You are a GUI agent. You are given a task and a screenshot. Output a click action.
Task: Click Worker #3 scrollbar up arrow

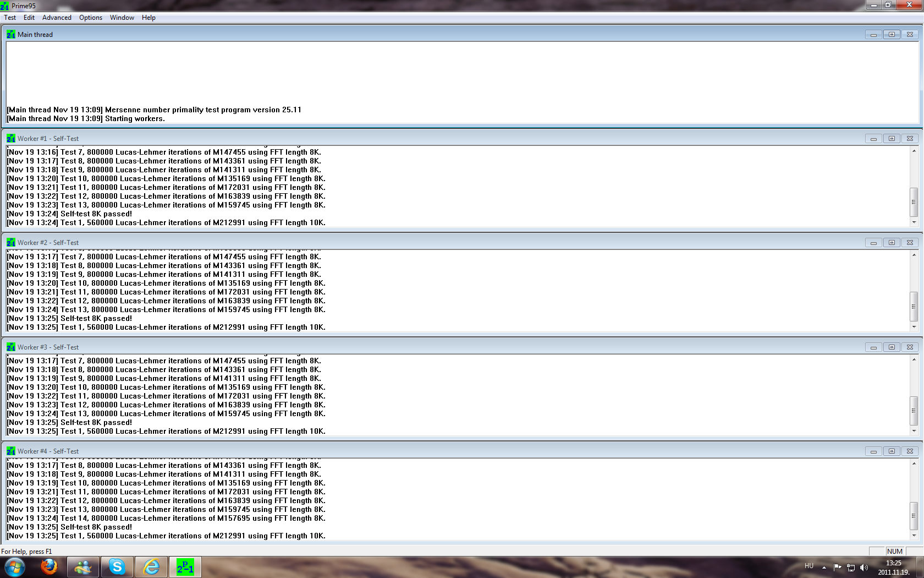tap(914, 359)
